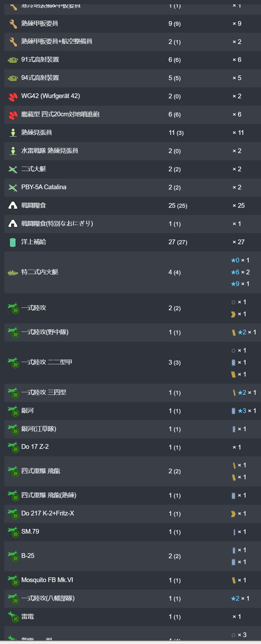Click the B-25 item name
This screenshot has width=261, height=644.
(28, 556)
